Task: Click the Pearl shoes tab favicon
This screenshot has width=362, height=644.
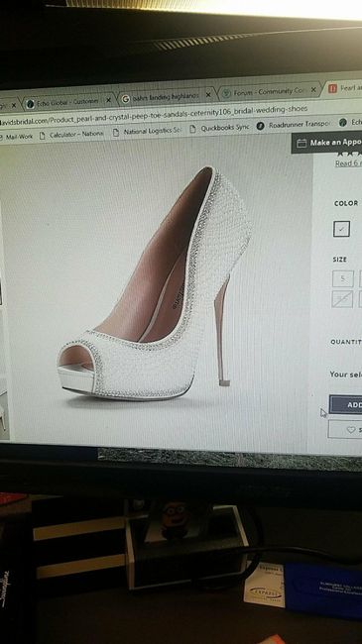Action: coord(332,88)
